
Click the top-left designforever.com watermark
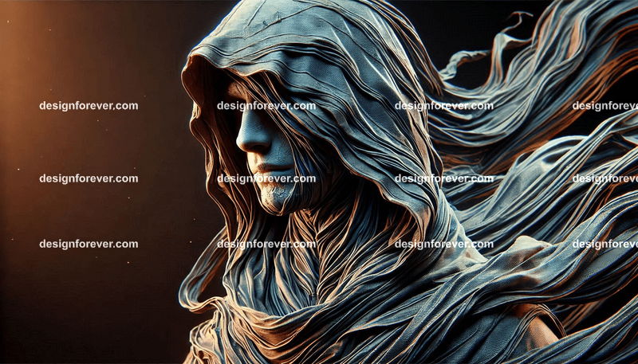[89, 106]
